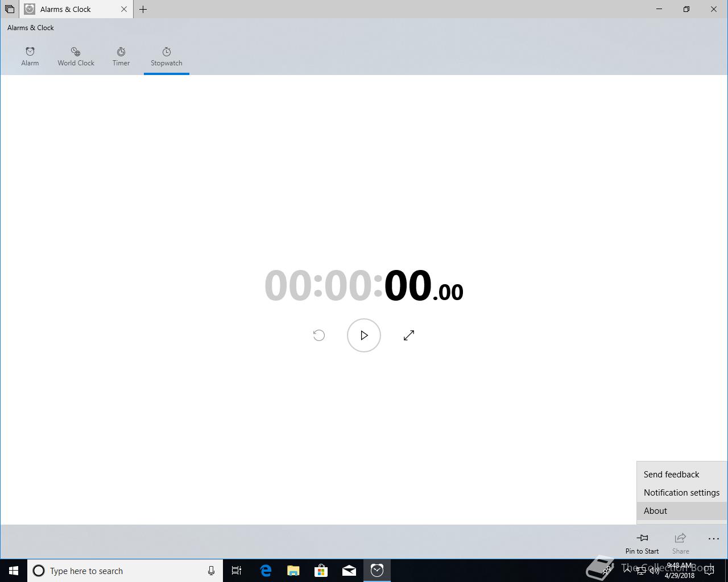This screenshot has width=728, height=582.
Task: Open the Windows Start menu
Action: [x=14, y=571]
